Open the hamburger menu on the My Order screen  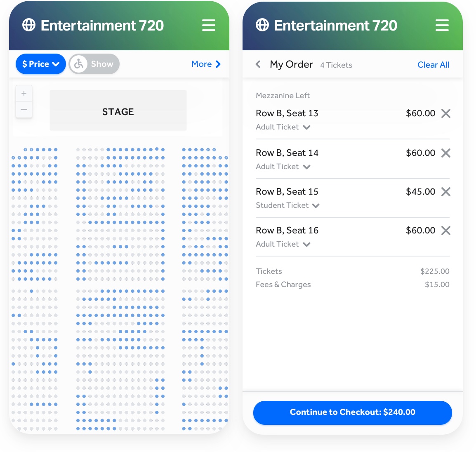(442, 25)
